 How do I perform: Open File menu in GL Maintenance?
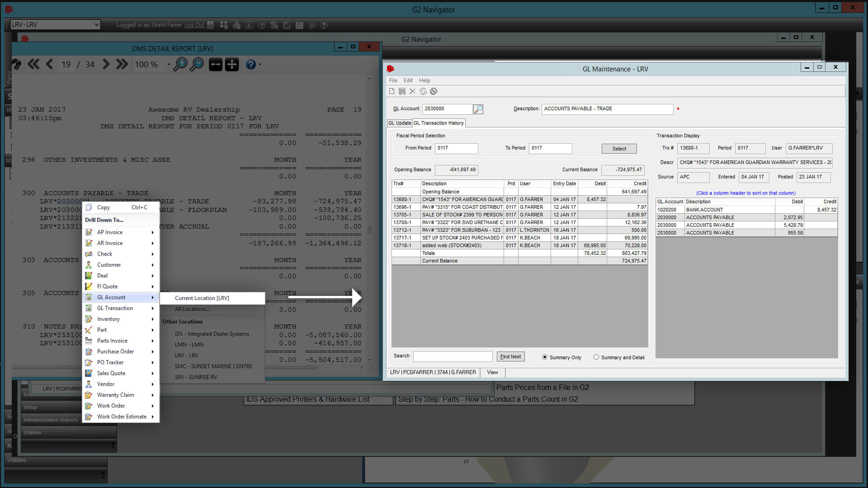(x=393, y=80)
